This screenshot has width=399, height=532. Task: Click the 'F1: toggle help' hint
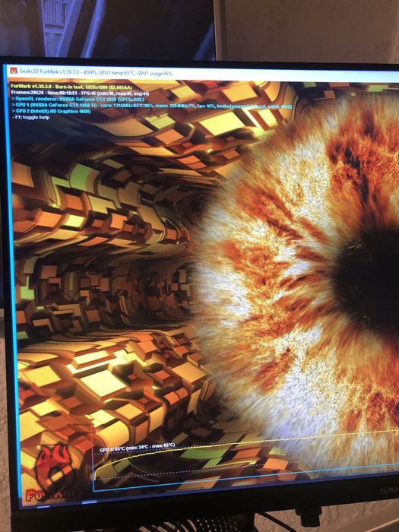pos(32,117)
